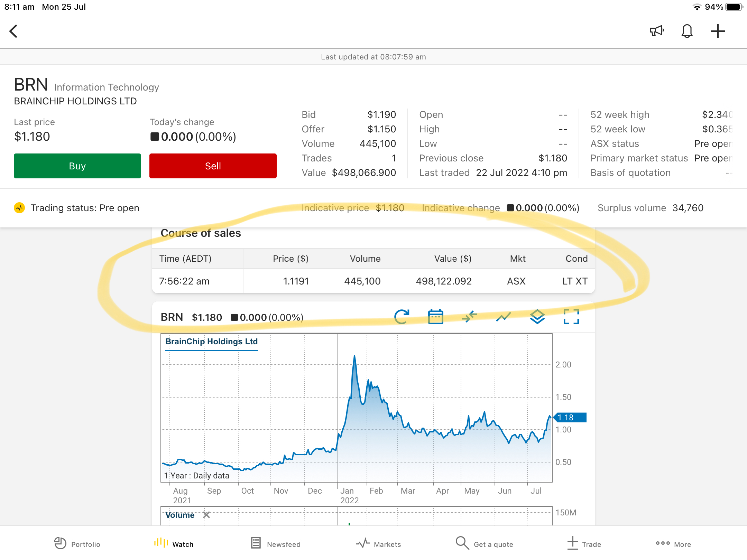This screenshot has height=560, width=747.
Task: Select the LT XT condition cell
Action: click(575, 281)
